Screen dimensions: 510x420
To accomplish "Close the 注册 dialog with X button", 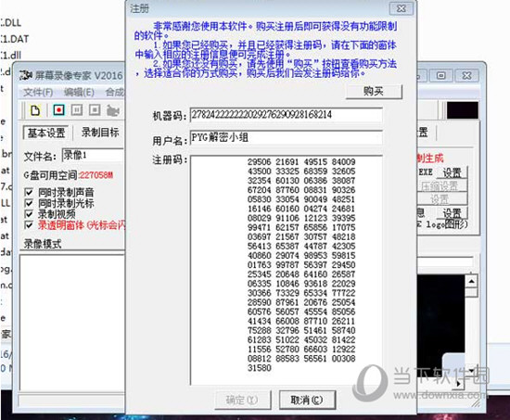I will [402, 8].
